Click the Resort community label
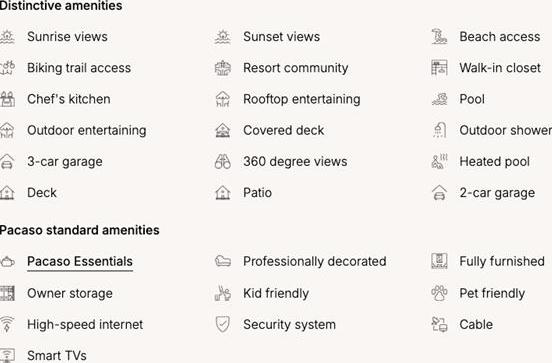552x363 pixels. [296, 68]
